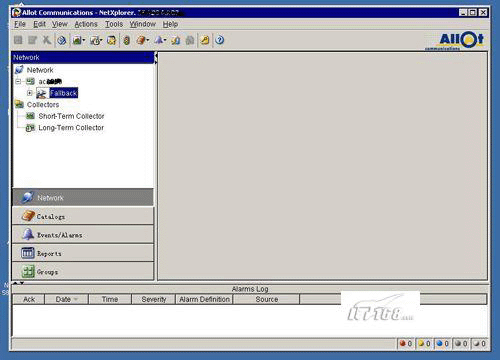Click the yellow alarm counter
The width and height of the screenshot is (500, 360).
[x=424, y=343]
